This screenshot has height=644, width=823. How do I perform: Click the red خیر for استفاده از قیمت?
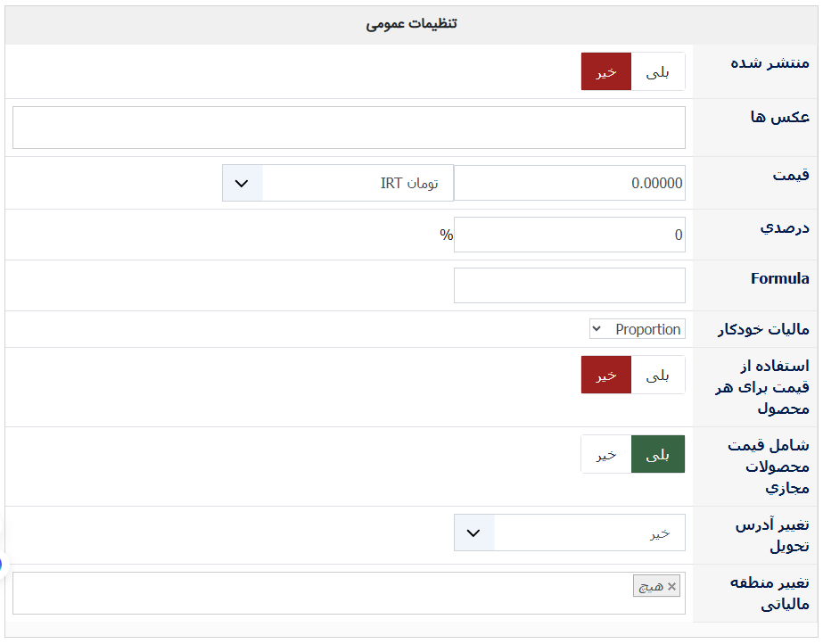606,375
